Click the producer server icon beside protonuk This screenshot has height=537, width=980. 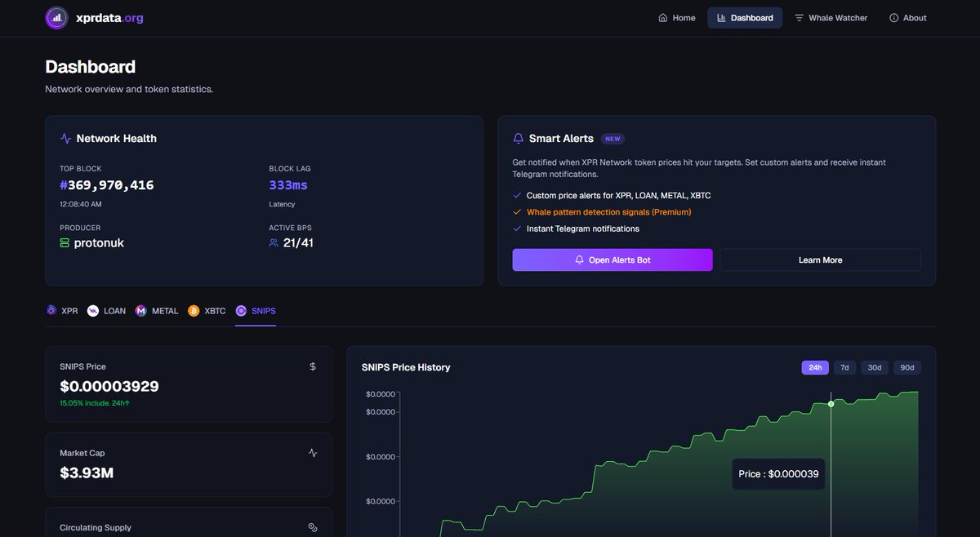point(65,243)
